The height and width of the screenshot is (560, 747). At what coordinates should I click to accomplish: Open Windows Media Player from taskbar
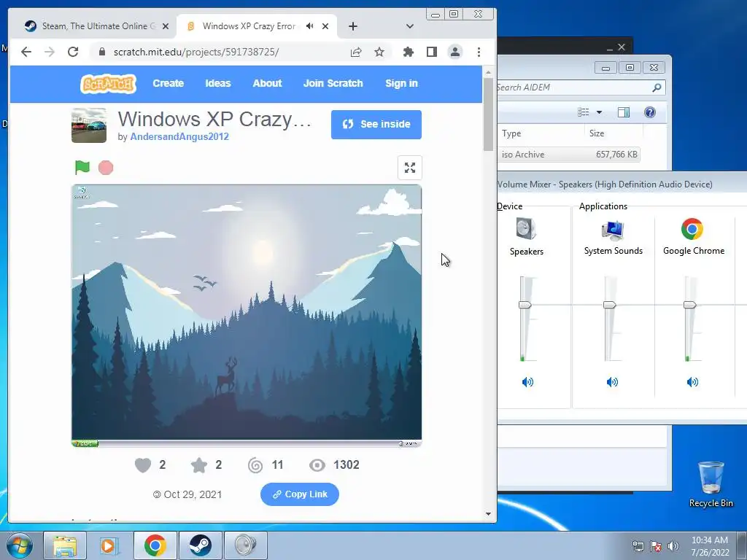pos(109,545)
